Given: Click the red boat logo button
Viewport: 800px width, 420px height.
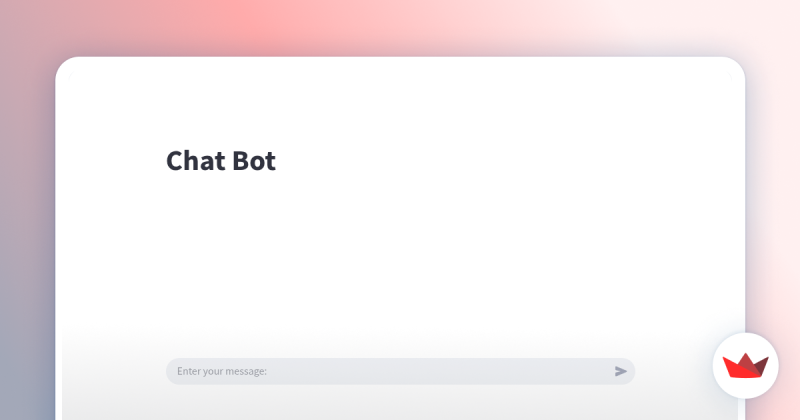Looking at the screenshot, I should (745, 366).
